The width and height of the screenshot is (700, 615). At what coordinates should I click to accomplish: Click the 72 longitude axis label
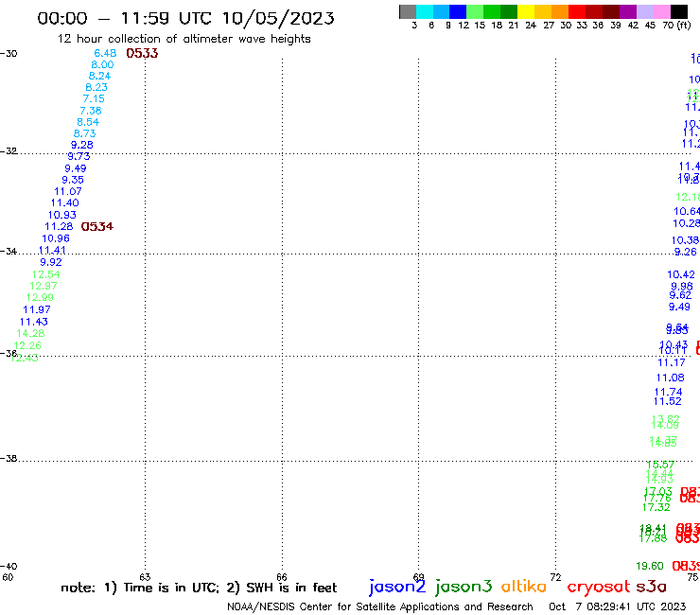pos(555,577)
